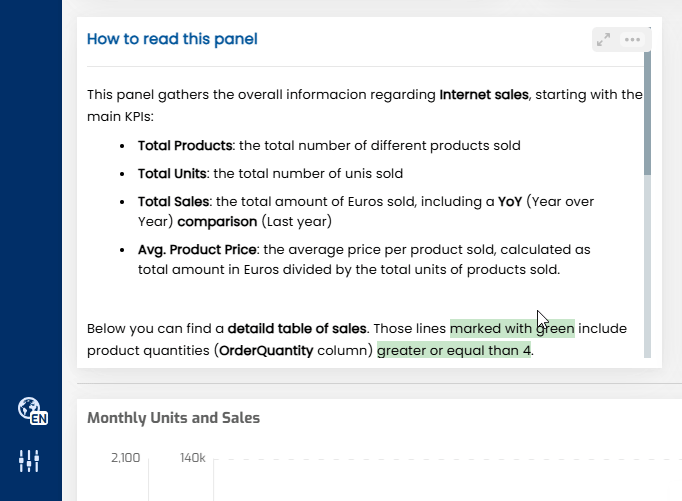Click the bold 'YoY' abbreviation
This screenshot has width=682, height=501.
click(x=511, y=201)
